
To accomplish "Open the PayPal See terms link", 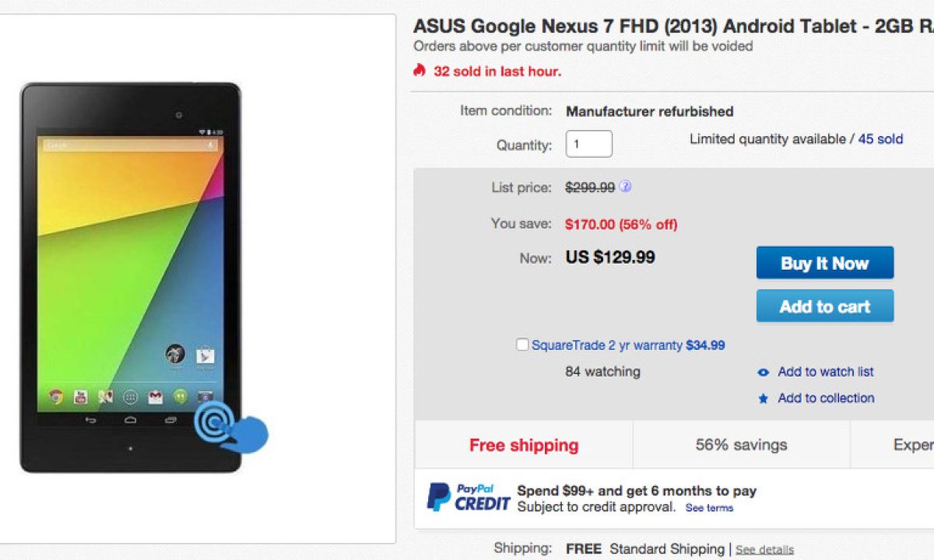I will (x=709, y=508).
